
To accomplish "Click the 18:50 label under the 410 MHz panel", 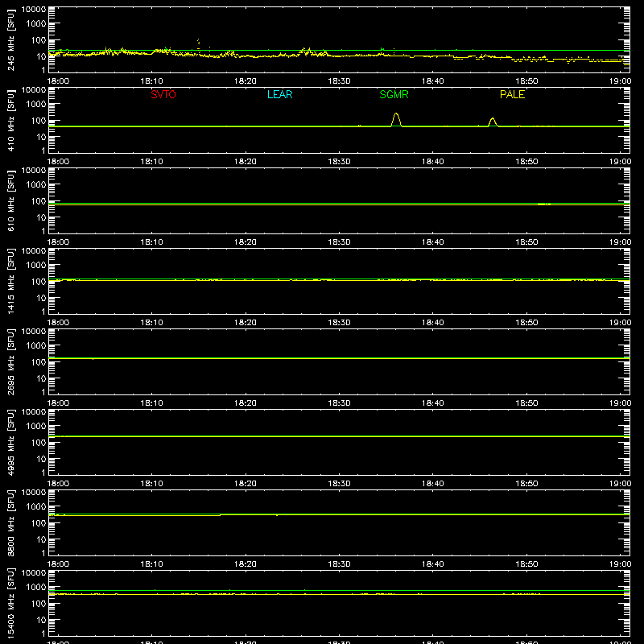I will point(526,162).
